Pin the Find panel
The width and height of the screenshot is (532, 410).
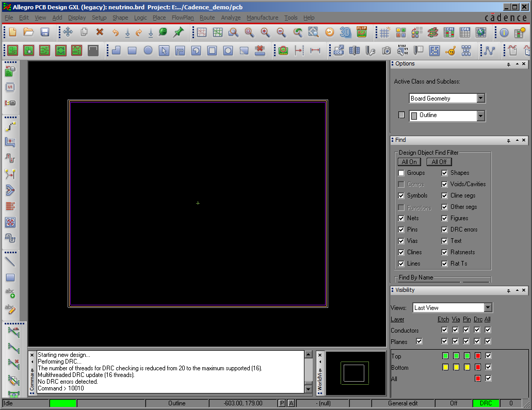[509, 140]
